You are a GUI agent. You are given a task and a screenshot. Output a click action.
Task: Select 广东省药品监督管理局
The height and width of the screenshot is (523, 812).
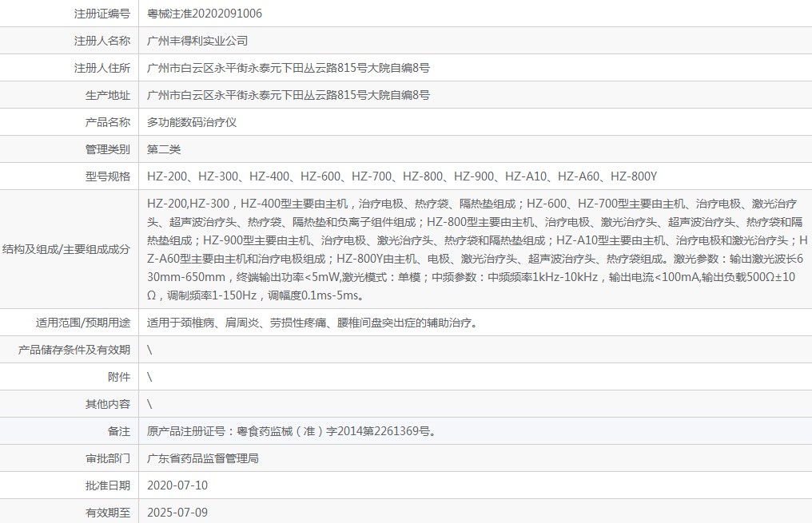point(203,458)
